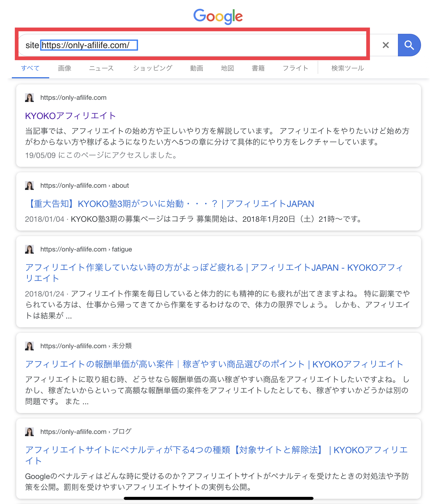This screenshot has height=504, width=448.
Task: Click the only-afilife.com › about breadcrumb
Action: (85, 185)
